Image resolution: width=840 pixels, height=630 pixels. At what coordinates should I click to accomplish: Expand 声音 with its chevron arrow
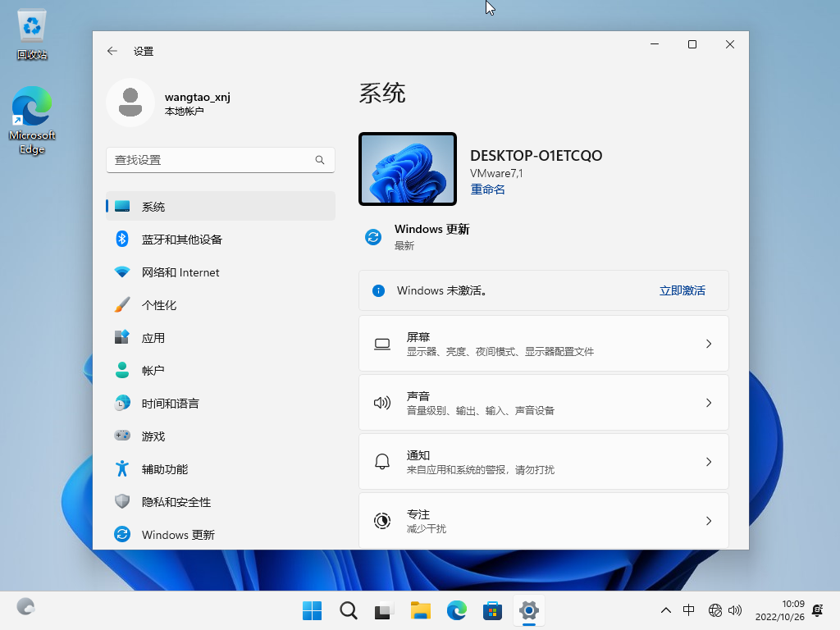pos(708,402)
